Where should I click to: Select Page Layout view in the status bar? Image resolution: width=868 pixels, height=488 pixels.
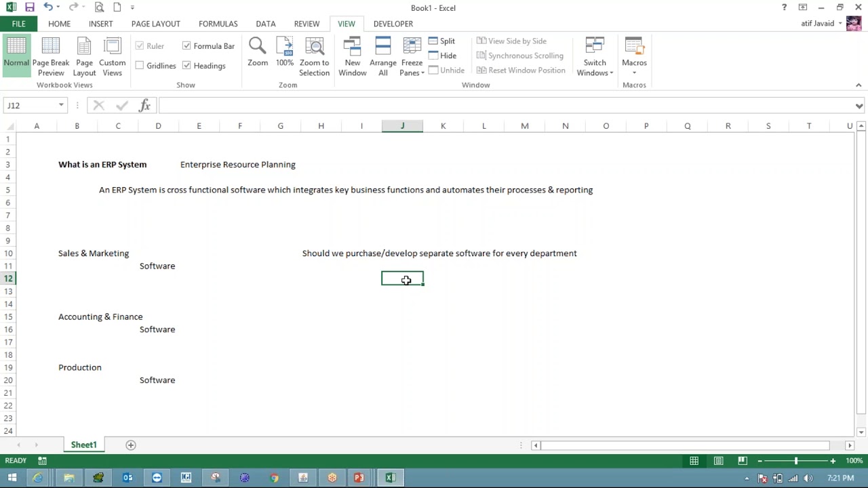click(x=718, y=461)
